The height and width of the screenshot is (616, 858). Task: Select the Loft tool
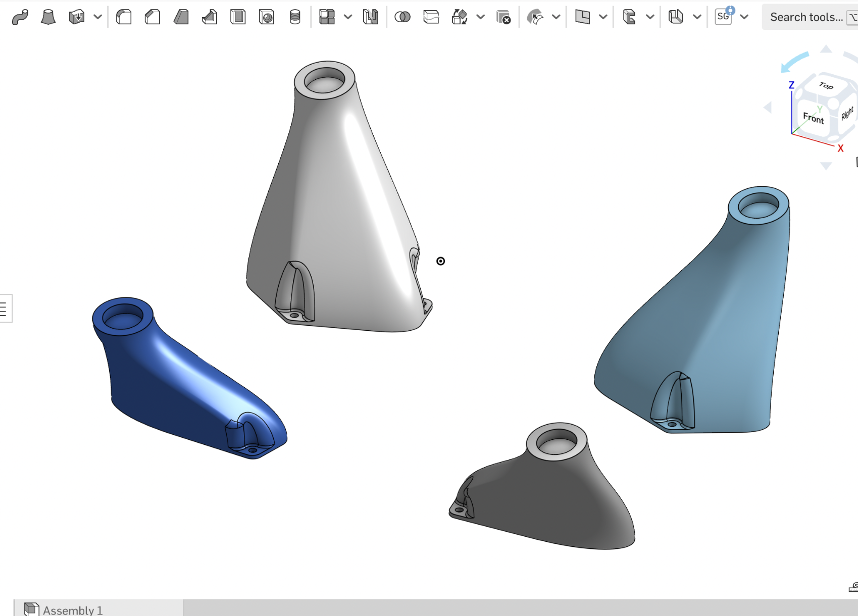(x=48, y=17)
